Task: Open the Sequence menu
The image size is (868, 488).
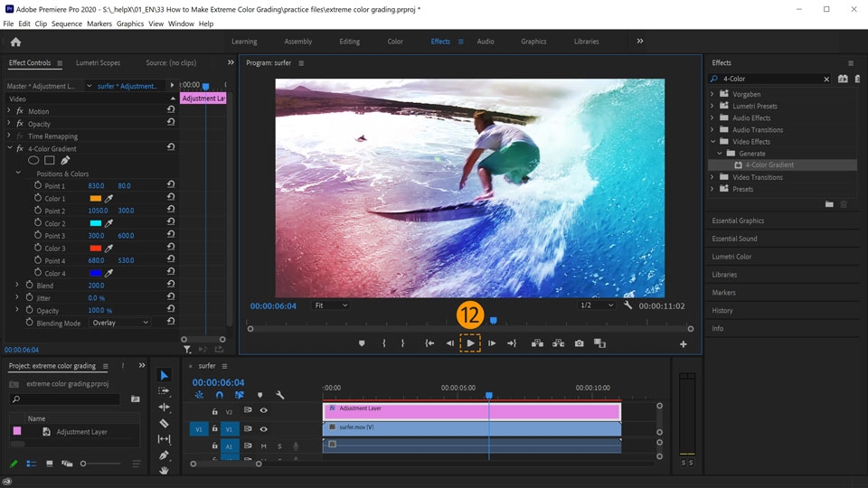Action: pyautogui.click(x=66, y=23)
